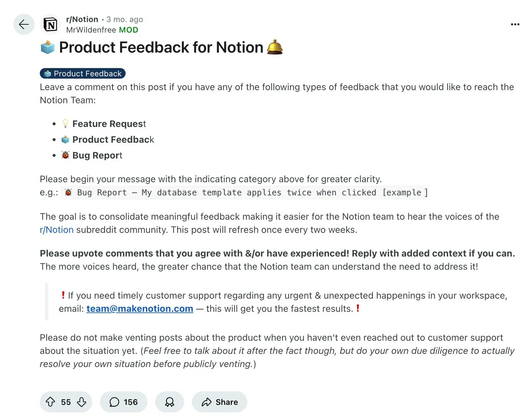This screenshot has height=419, width=532.
Task: Open the Notion logo community avatar
Action: (50, 25)
